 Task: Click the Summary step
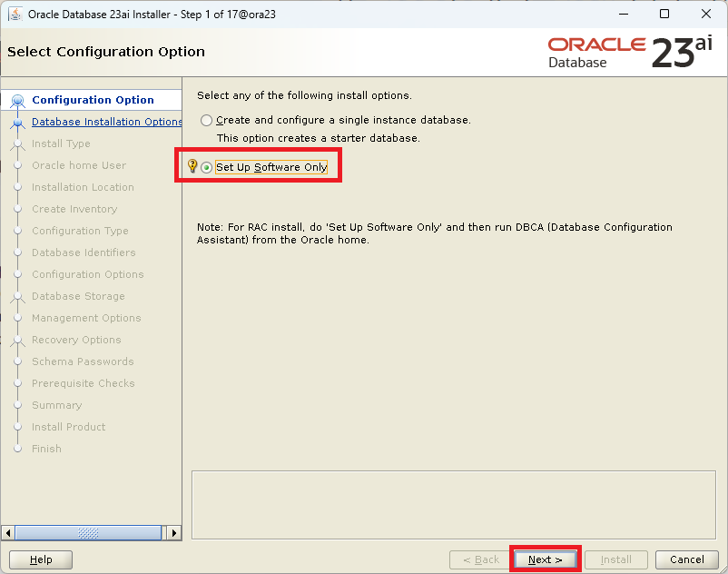(56, 405)
